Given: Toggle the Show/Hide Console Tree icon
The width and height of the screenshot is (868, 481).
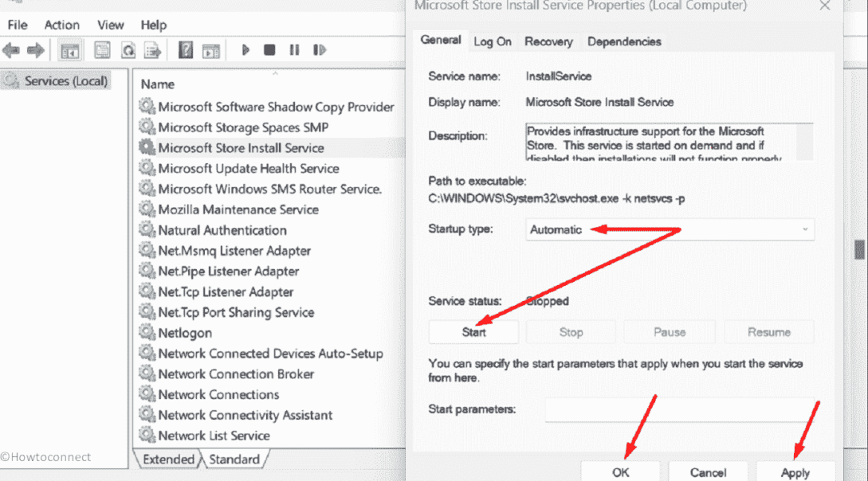Looking at the screenshot, I should click(71, 50).
